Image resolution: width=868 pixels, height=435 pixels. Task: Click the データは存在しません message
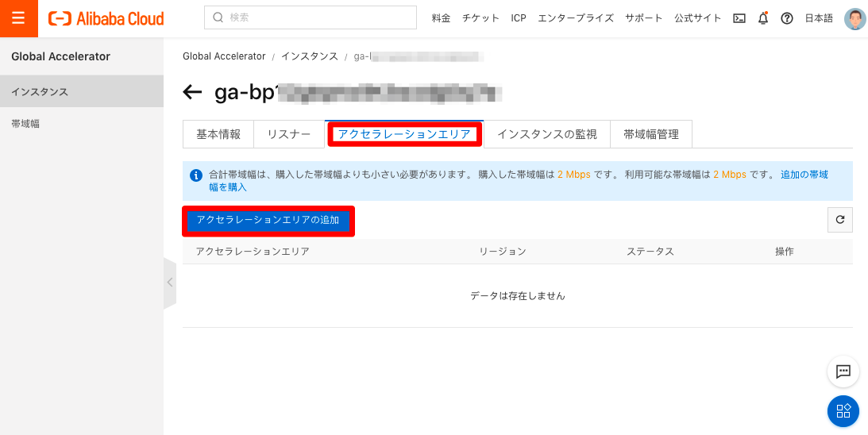[x=518, y=295]
